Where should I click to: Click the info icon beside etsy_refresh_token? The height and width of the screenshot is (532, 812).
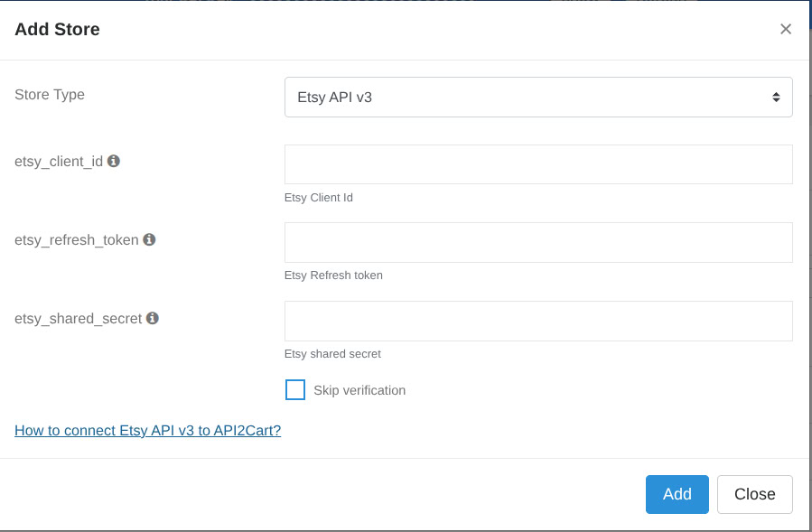[x=149, y=239]
